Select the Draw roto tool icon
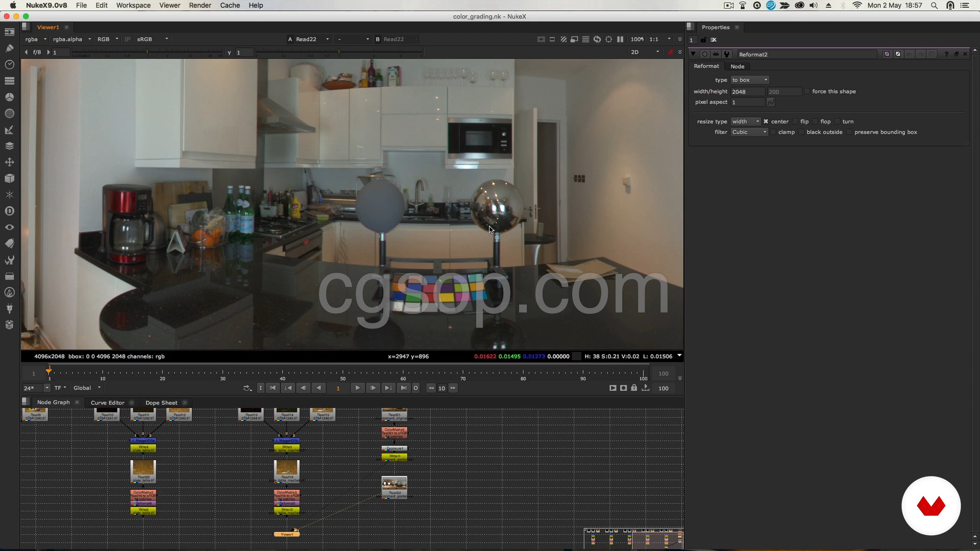 pos(9,48)
